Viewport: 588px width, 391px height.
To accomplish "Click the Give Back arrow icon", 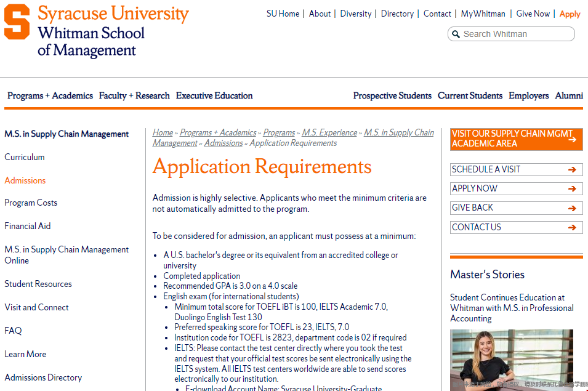I will [572, 208].
